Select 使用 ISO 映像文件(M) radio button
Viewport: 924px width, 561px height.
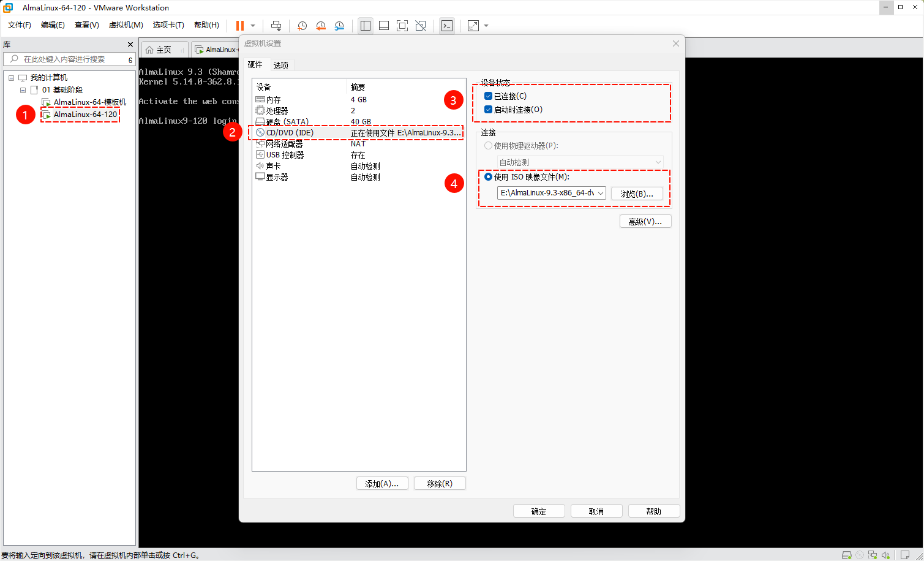point(488,177)
